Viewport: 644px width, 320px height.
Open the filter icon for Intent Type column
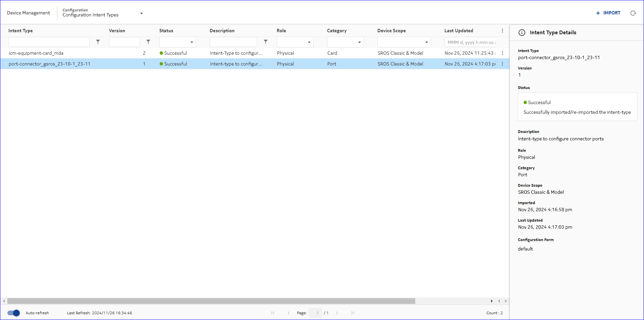coord(98,42)
